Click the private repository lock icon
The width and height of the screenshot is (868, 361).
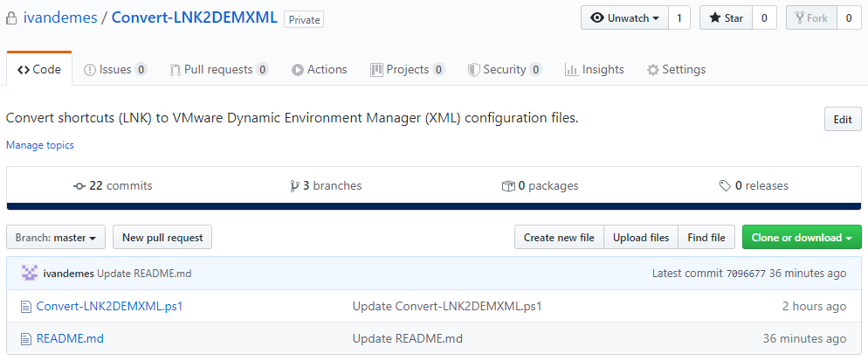coord(11,18)
